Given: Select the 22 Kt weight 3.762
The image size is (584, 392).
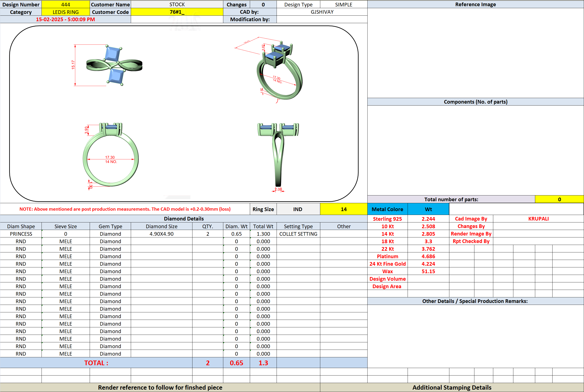Looking at the screenshot, I should [x=428, y=249].
